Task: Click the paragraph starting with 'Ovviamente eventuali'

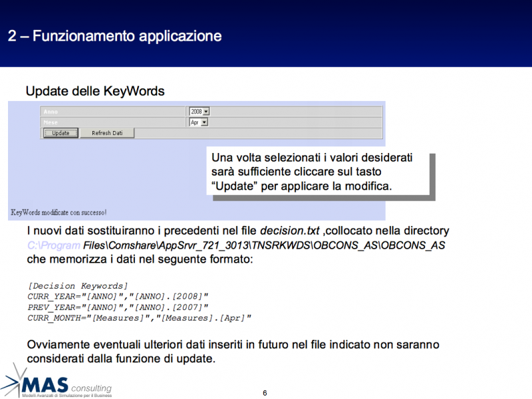Action: pos(233,352)
